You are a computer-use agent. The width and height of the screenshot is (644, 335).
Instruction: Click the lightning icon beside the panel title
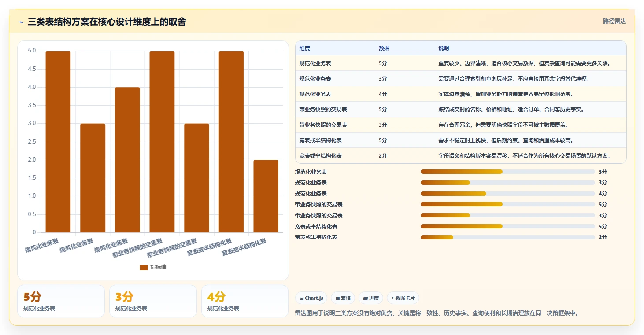[x=21, y=22]
